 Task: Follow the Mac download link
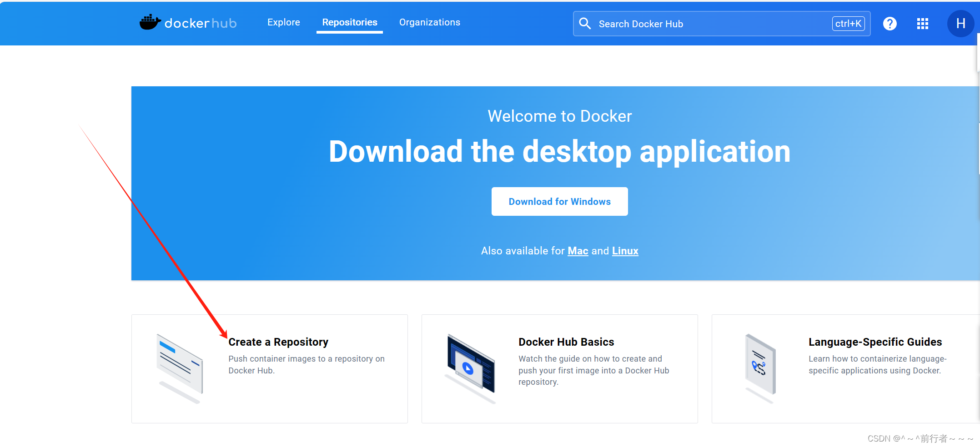click(x=578, y=251)
